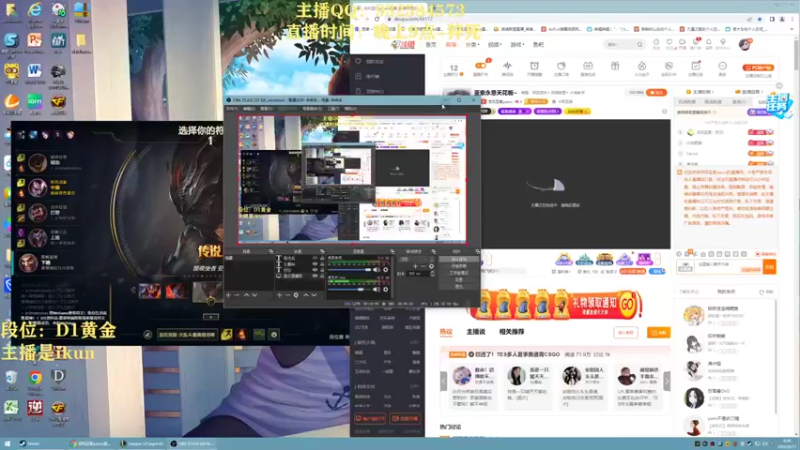The width and height of the screenshot is (800, 450).
Task: Pop out the OBS mixer dock panel icon
Action: tap(392, 251)
